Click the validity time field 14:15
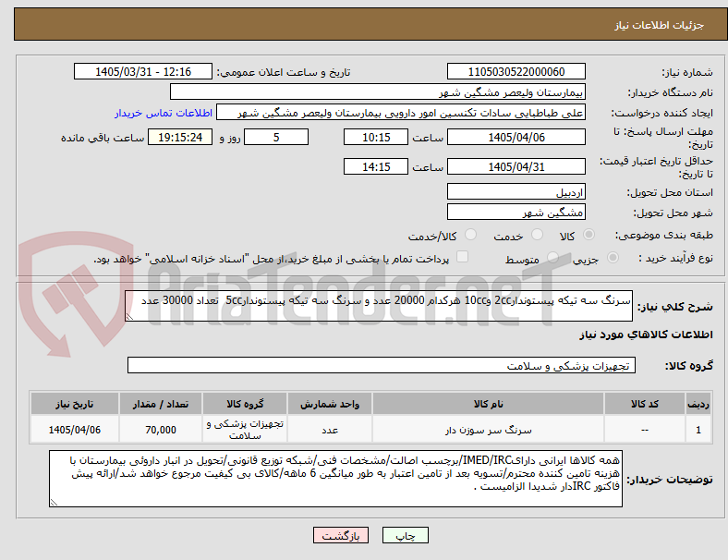The image size is (728, 560). [x=376, y=166]
